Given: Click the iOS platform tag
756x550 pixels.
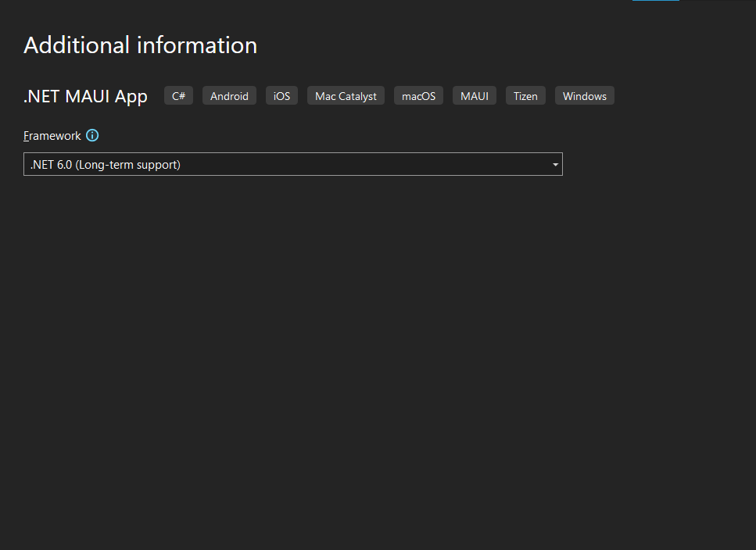Looking at the screenshot, I should 281,96.
